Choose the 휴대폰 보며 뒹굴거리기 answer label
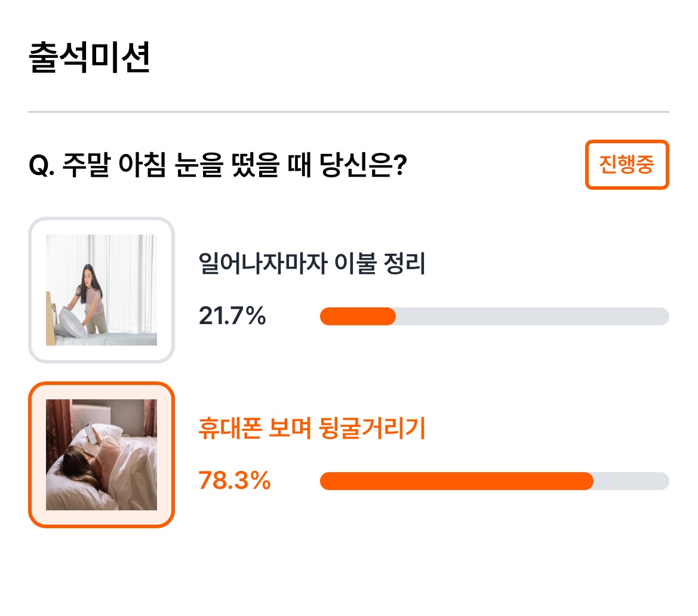698x616 pixels. [312, 428]
